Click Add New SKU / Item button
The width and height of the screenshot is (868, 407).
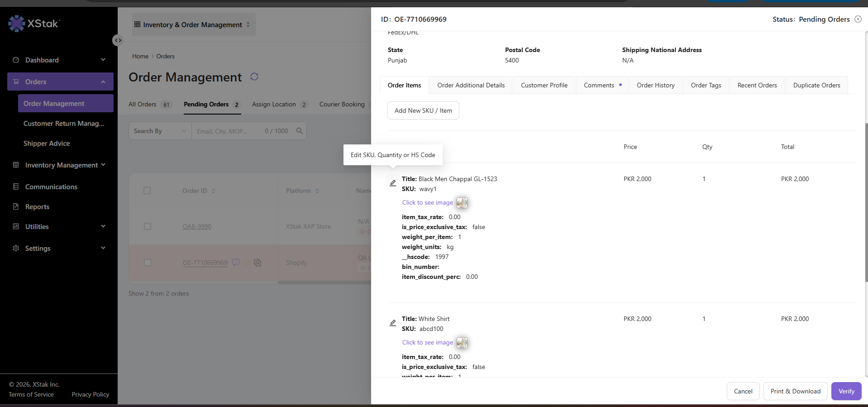click(x=423, y=110)
